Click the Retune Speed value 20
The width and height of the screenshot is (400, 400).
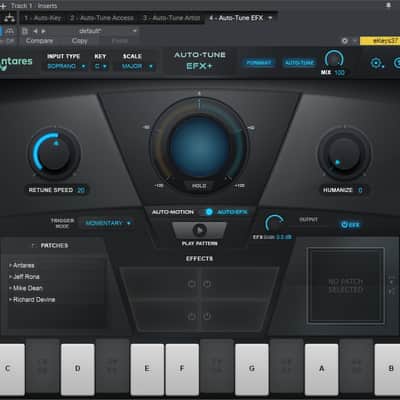[81, 190]
